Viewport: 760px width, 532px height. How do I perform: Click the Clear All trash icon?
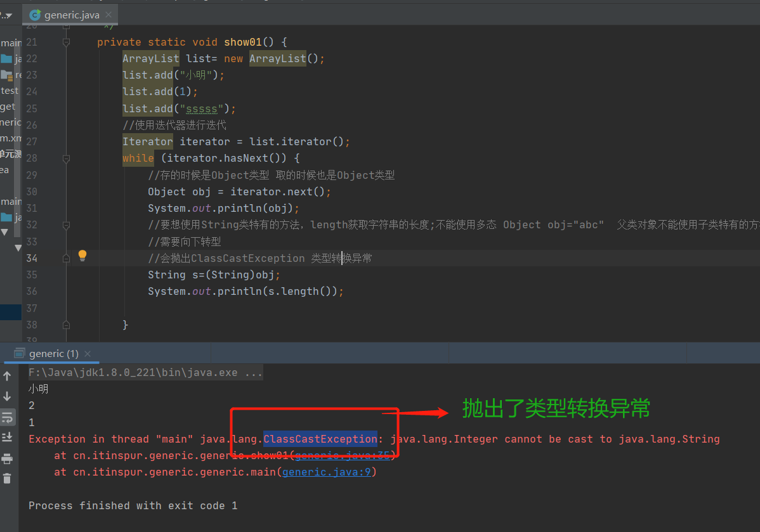(7, 479)
